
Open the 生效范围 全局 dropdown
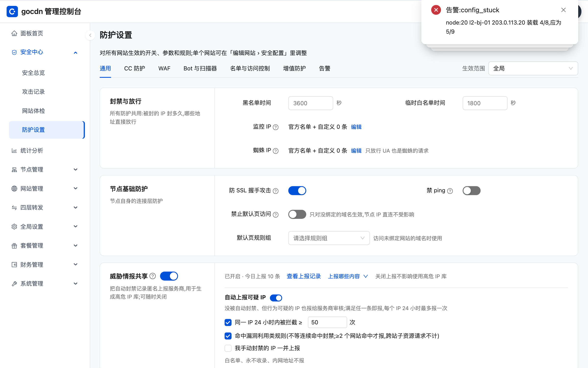533,68
